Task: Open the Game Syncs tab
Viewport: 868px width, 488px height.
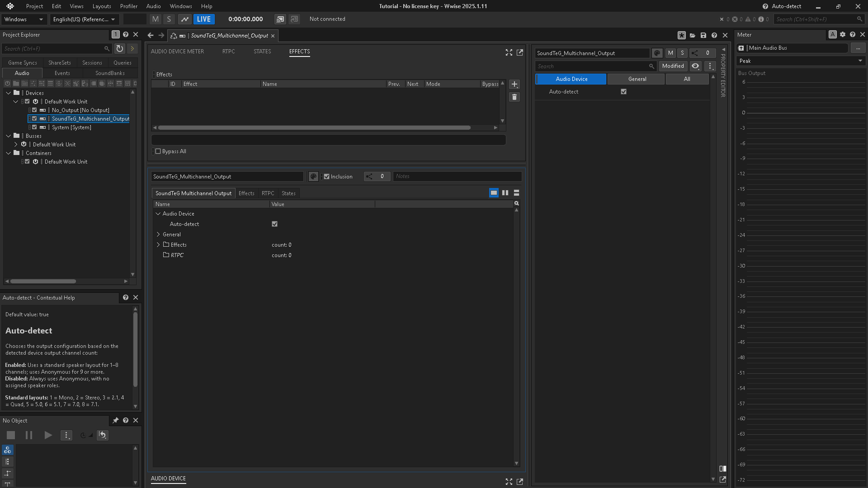Action: [23, 63]
